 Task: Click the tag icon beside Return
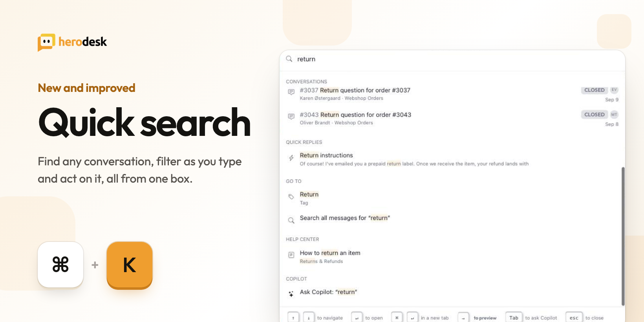291,197
